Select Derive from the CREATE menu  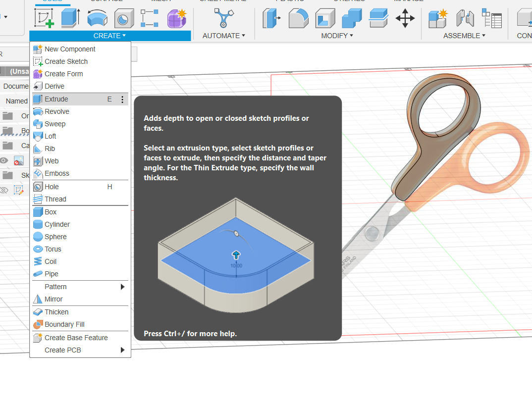[x=80, y=86]
